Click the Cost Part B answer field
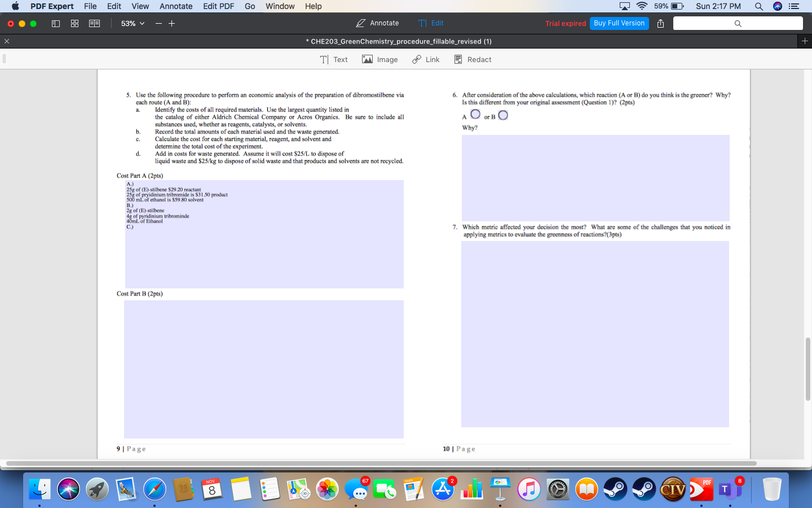Viewport: 812px width, 508px height. pos(264,370)
